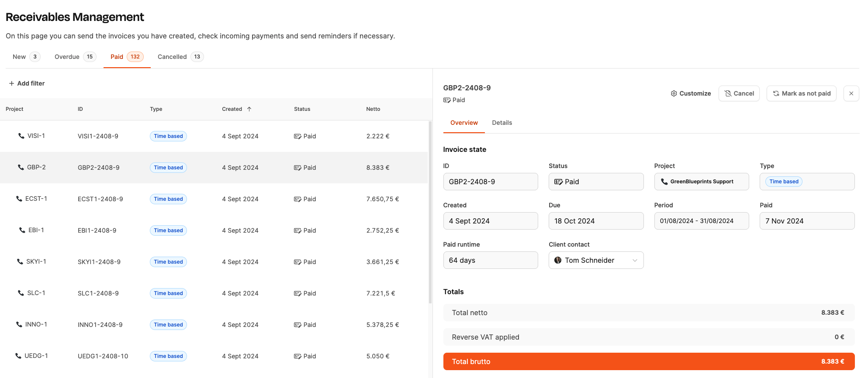Viewport: 868px width, 378px height.
Task: Click the Customize gear icon
Action: (674, 93)
